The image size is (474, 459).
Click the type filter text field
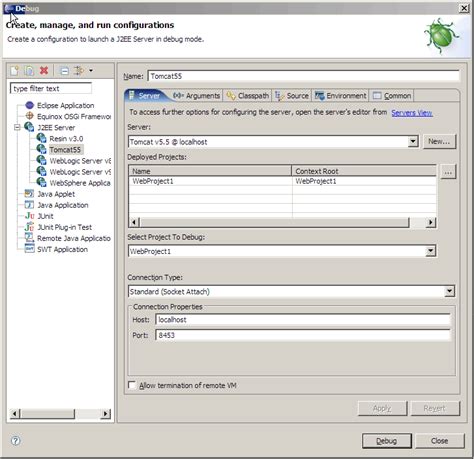pos(51,88)
